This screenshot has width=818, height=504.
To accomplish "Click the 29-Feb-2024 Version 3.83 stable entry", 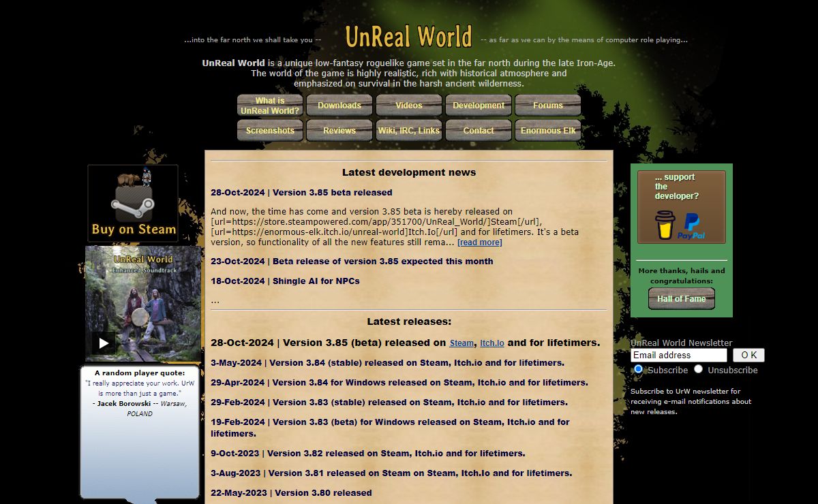I will (x=389, y=403).
